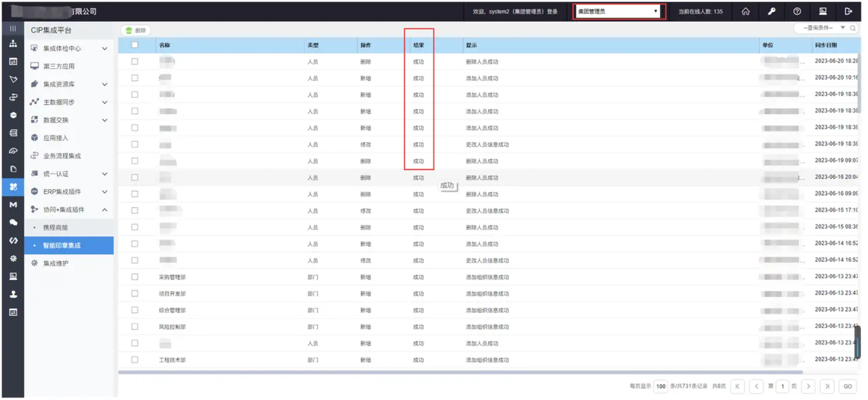Click the 删除 delete button
Viewport: 868px width, 400px height.
coord(136,30)
